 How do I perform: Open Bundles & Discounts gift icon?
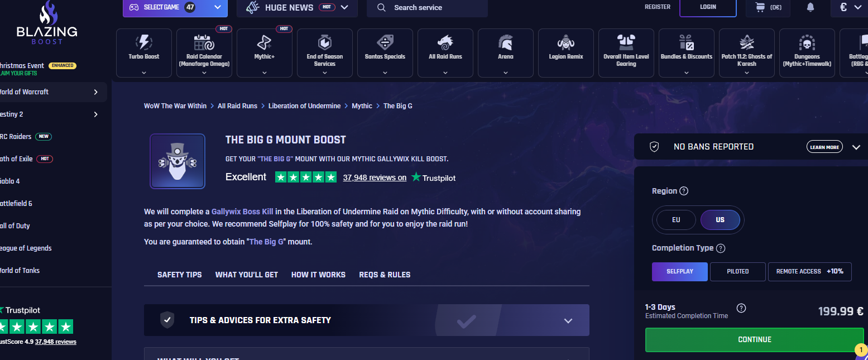pyautogui.click(x=687, y=42)
